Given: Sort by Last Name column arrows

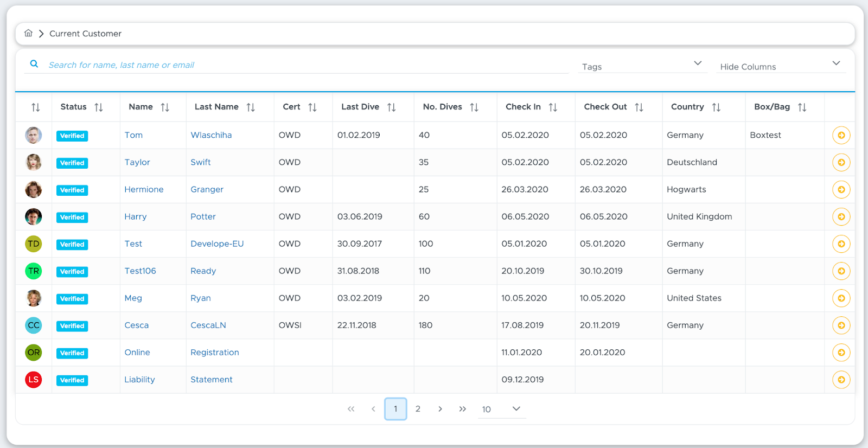Looking at the screenshot, I should point(251,107).
